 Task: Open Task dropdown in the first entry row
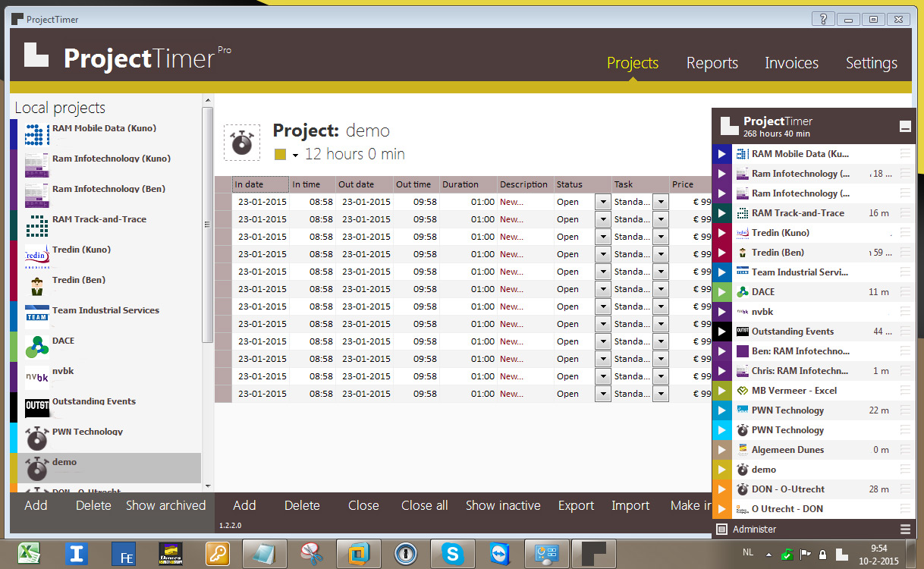[x=660, y=202]
